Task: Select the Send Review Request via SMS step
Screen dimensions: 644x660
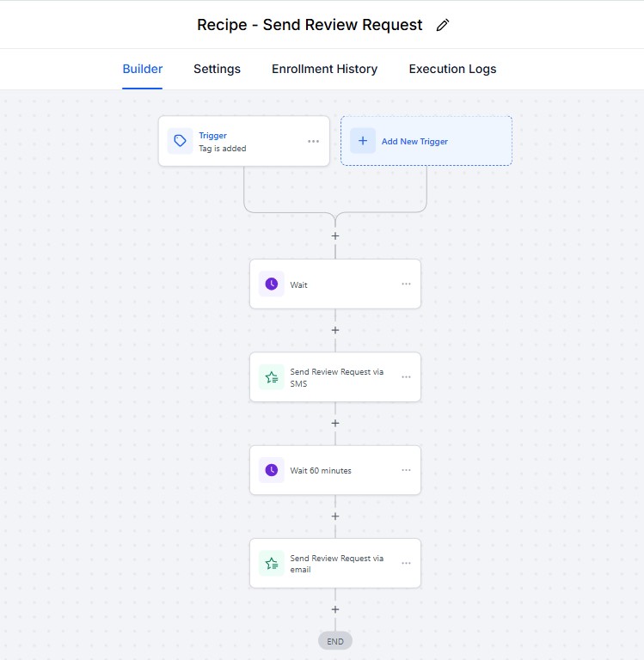Action: [336, 377]
